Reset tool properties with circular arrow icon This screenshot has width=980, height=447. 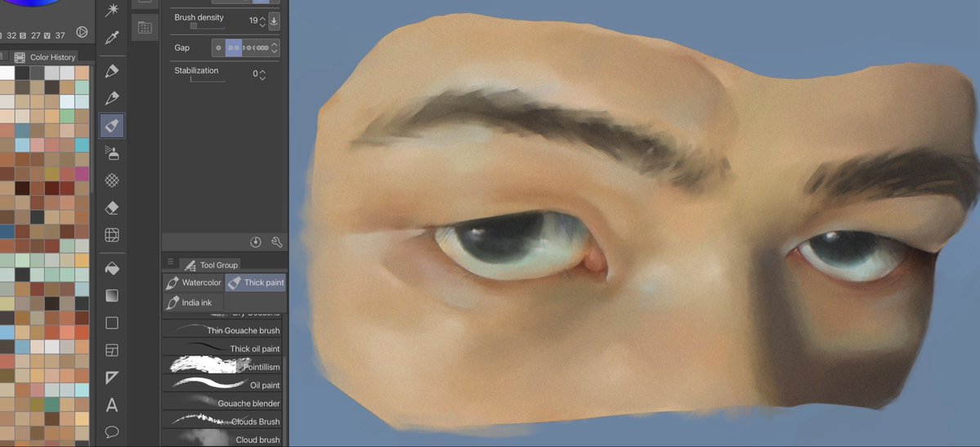pos(255,242)
